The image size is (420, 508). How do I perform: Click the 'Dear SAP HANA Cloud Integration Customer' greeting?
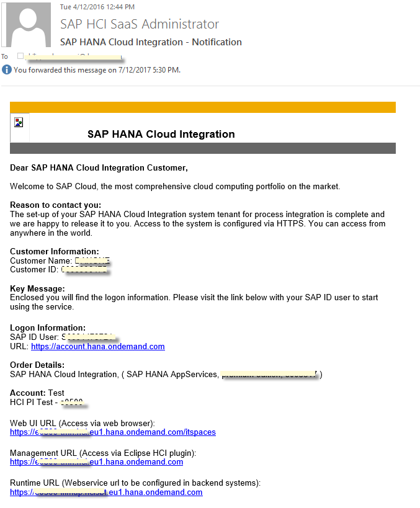click(x=99, y=168)
